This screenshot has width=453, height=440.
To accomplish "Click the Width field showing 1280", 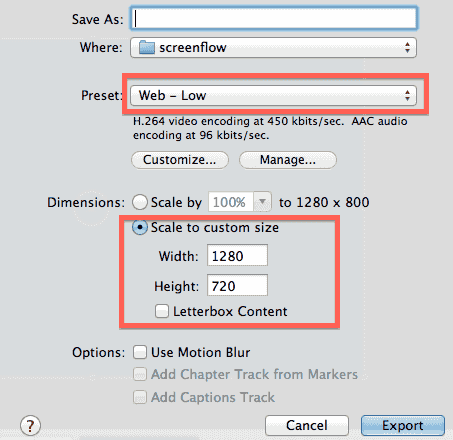I will (237, 255).
